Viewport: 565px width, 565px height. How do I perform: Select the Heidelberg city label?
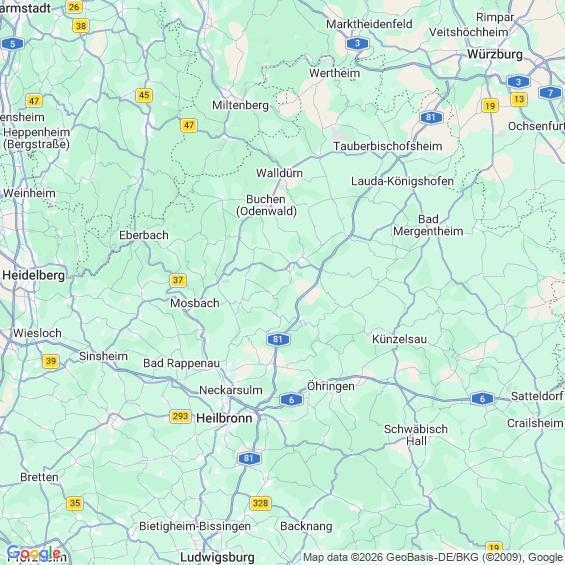tap(34, 276)
